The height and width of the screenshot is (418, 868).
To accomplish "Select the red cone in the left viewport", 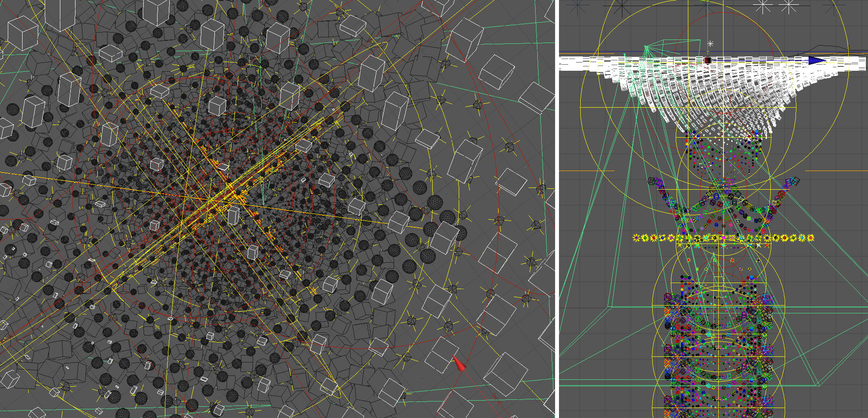I will [x=460, y=364].
